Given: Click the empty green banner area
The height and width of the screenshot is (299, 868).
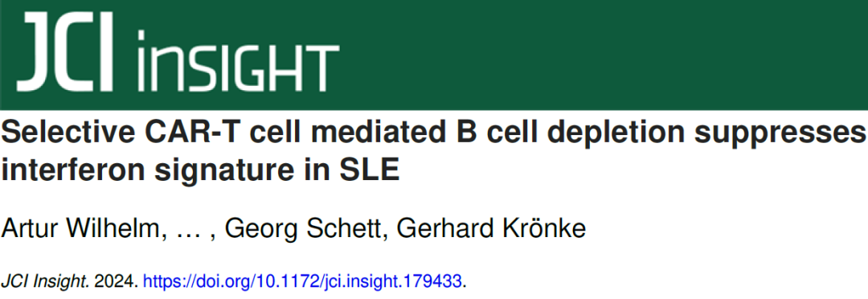Looking at the screenshot, I should tap(604, 55).
